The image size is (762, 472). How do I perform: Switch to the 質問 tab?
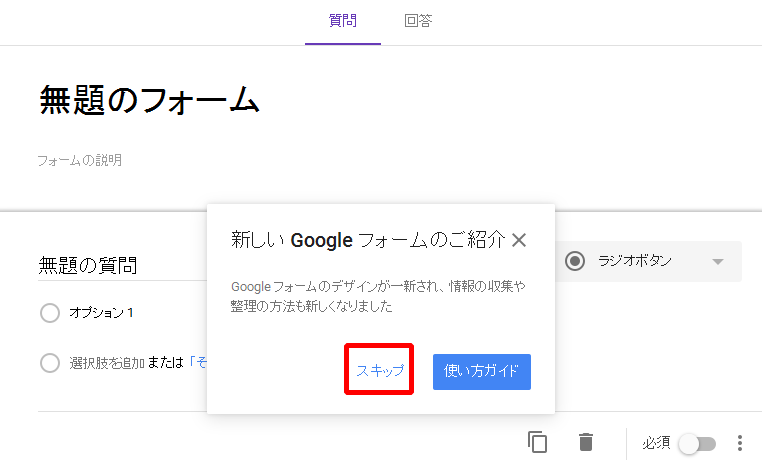click(343, 21)
